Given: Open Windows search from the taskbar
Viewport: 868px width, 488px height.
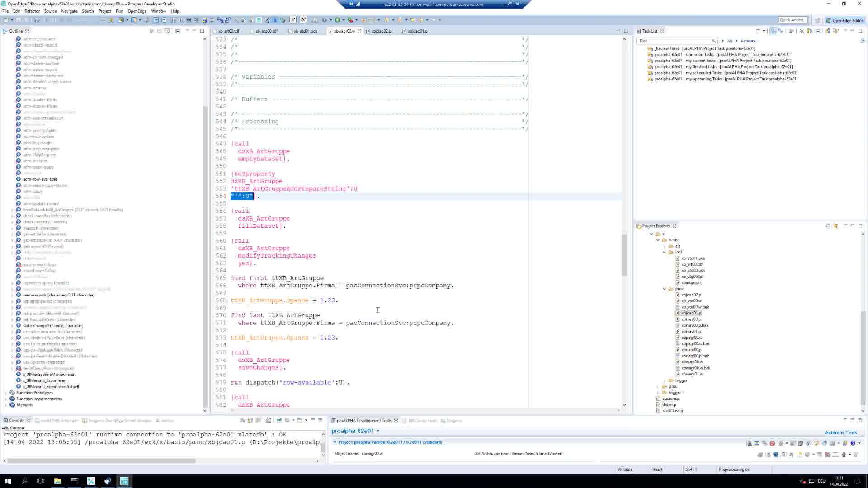Looking at the screenshot, I should coord(24,481).
